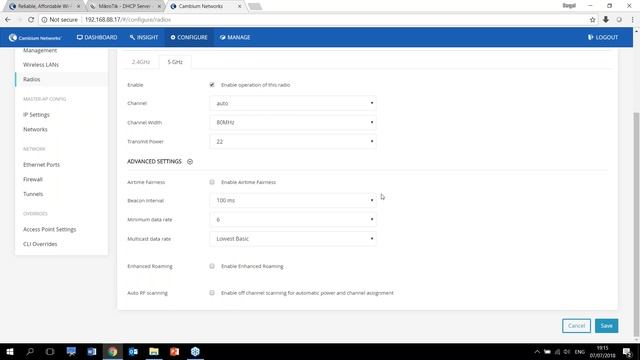Open Task View on taskbar
This screenshot has height=360, width=640.
[x=50, y=351]
